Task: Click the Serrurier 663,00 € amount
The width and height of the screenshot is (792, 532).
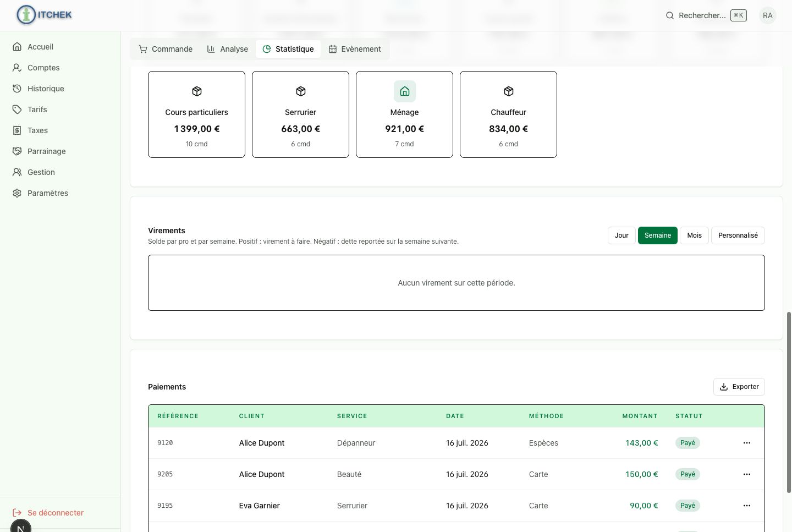Action: tap(301, 129)
